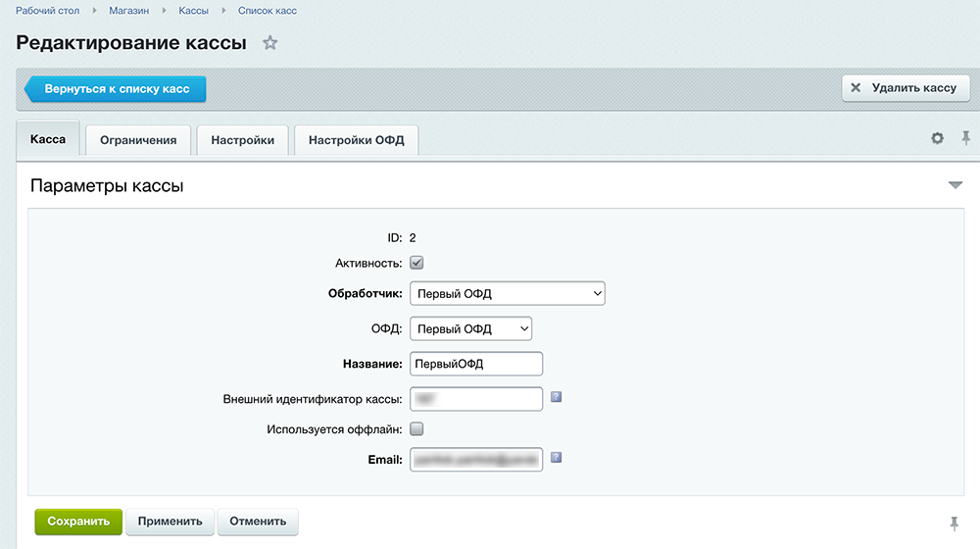Switch to the Настройки tab

coord(242,140)
